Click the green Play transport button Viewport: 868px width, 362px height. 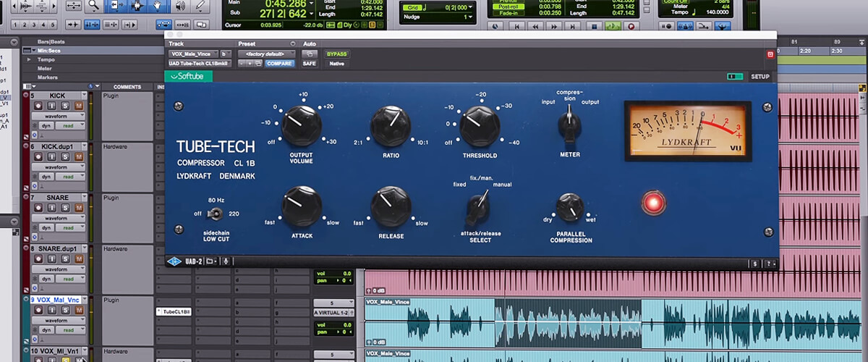pyautogui.click(x=613, y=26)
